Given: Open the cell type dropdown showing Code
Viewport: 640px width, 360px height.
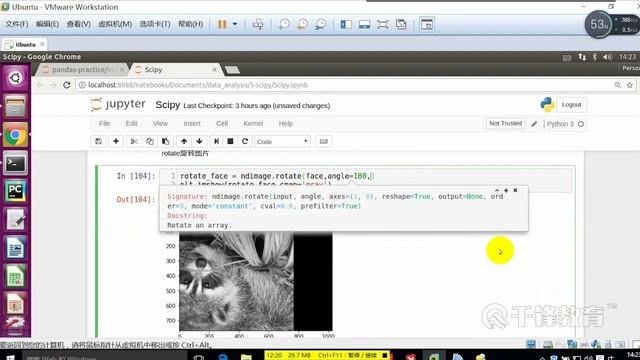Looking at the screenshot, I should point(282,142).
